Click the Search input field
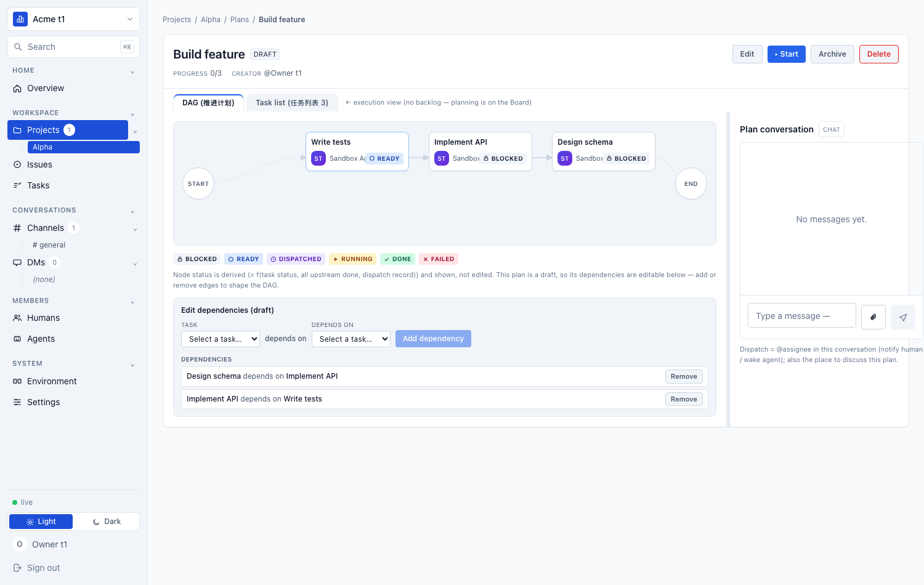 (x=74, y=47)
